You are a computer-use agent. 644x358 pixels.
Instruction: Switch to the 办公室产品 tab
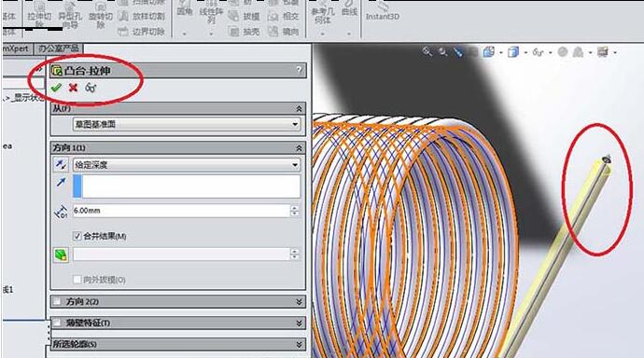[58, 48]
